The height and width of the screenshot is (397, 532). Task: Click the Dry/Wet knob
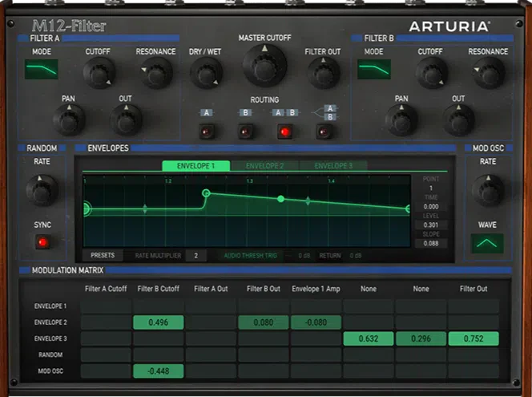206,73
